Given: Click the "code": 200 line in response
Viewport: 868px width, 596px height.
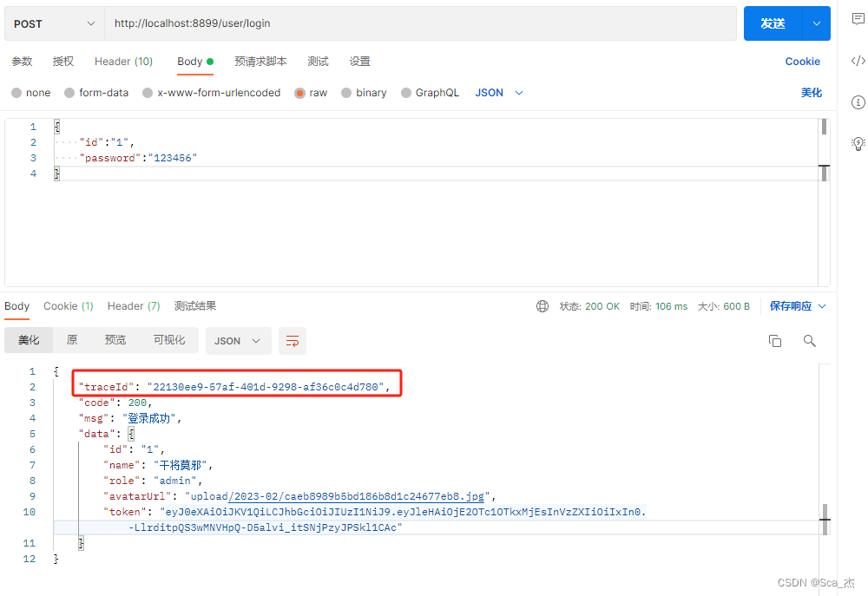Looking at the screenshot, I should point(115,403).
